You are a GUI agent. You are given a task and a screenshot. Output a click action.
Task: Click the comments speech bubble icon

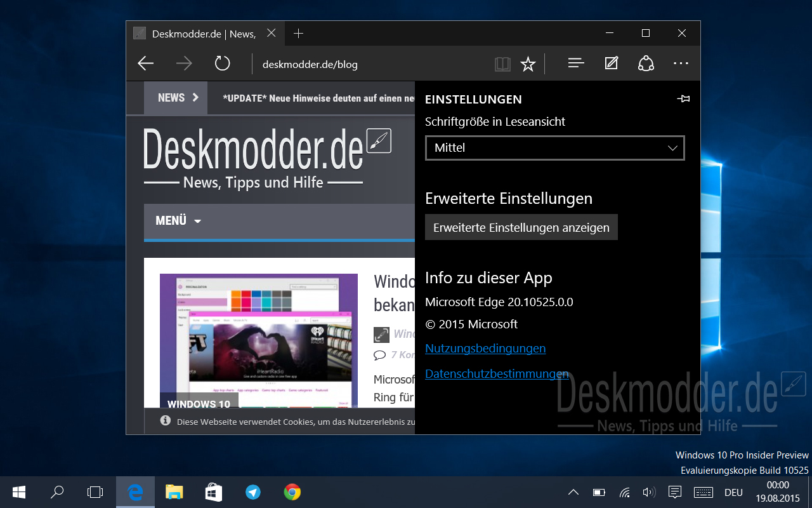tap(379, 354)
